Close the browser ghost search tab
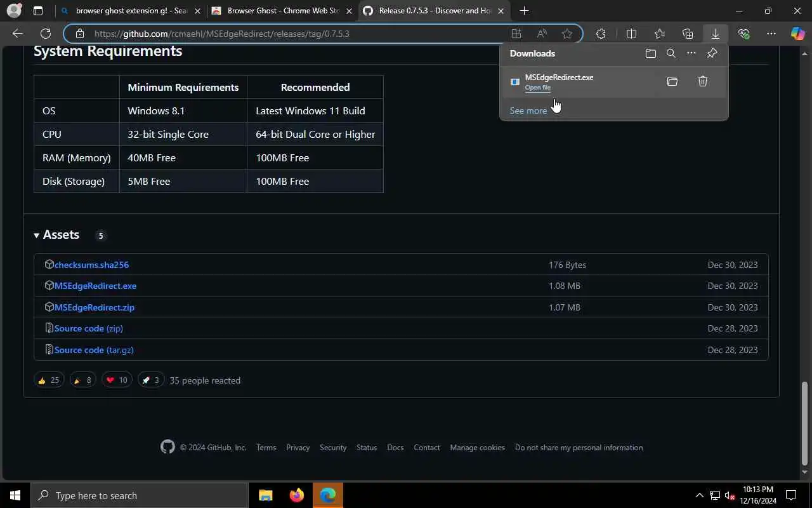 pos(197,11)
